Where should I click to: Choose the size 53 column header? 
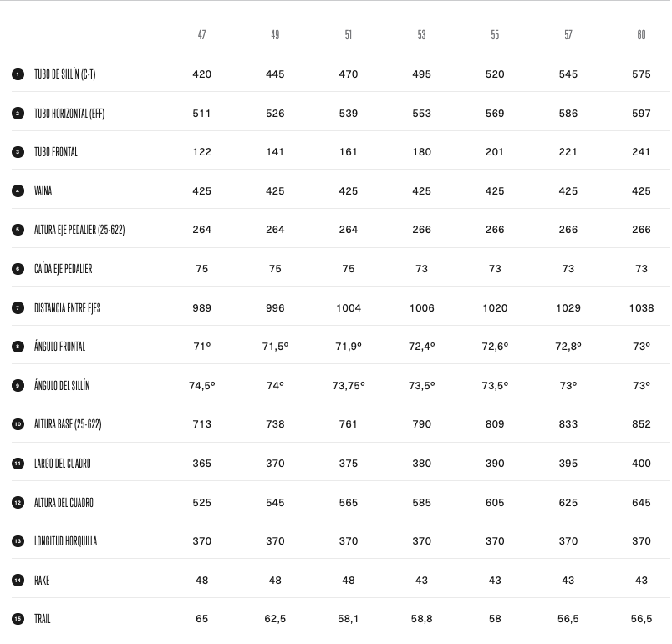pyautogui.click(x=421, y=35)
